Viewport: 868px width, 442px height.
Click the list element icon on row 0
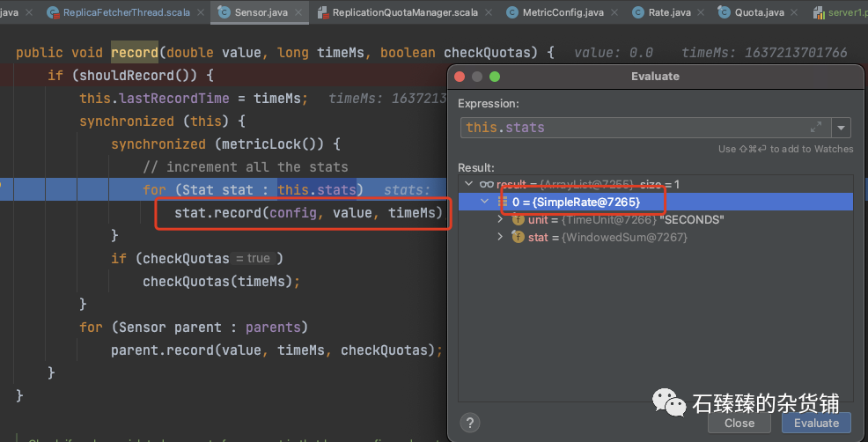[x=503, y=202]
